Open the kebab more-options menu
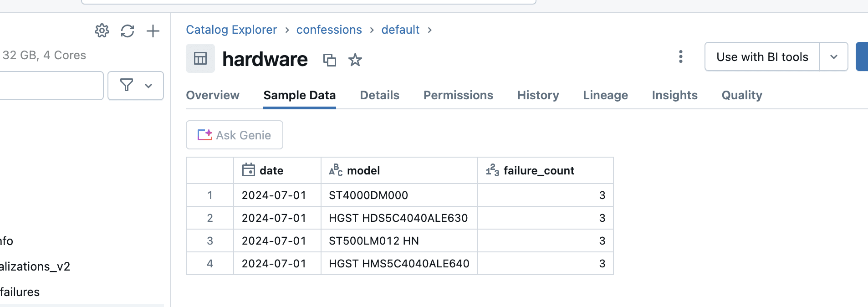Viewport: 868px width, 307px height. coord(681,56)
